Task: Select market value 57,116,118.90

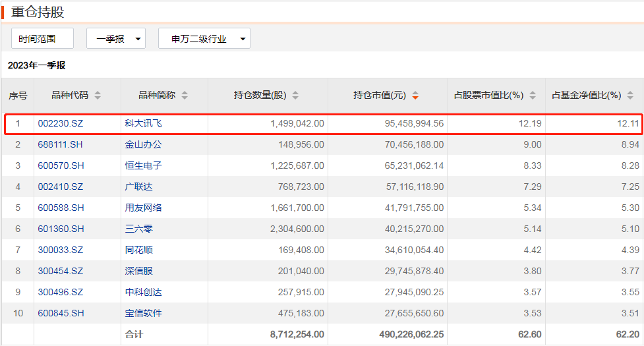Action: point(415,187)
